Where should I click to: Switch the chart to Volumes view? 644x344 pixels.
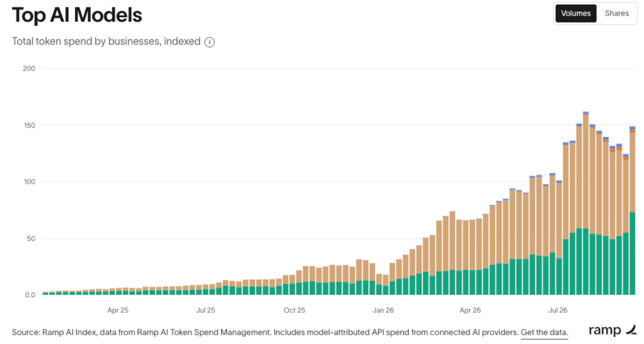(x=576, y=14)
